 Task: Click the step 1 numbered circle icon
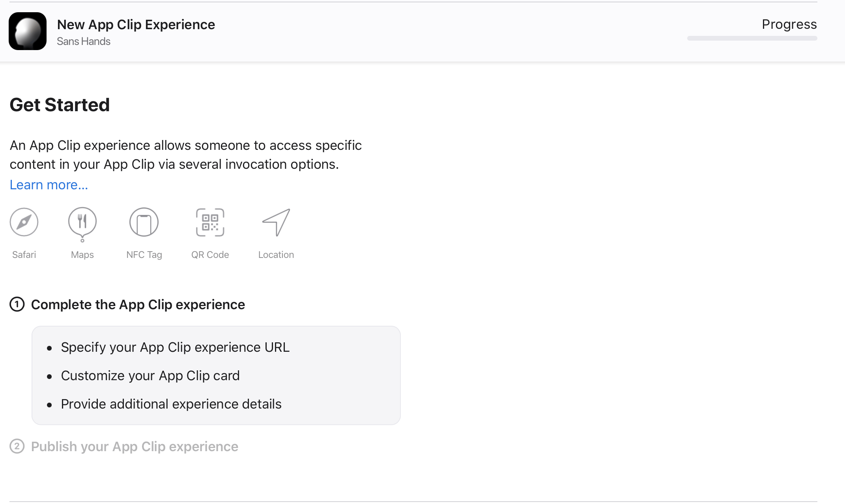coord(17,304)
